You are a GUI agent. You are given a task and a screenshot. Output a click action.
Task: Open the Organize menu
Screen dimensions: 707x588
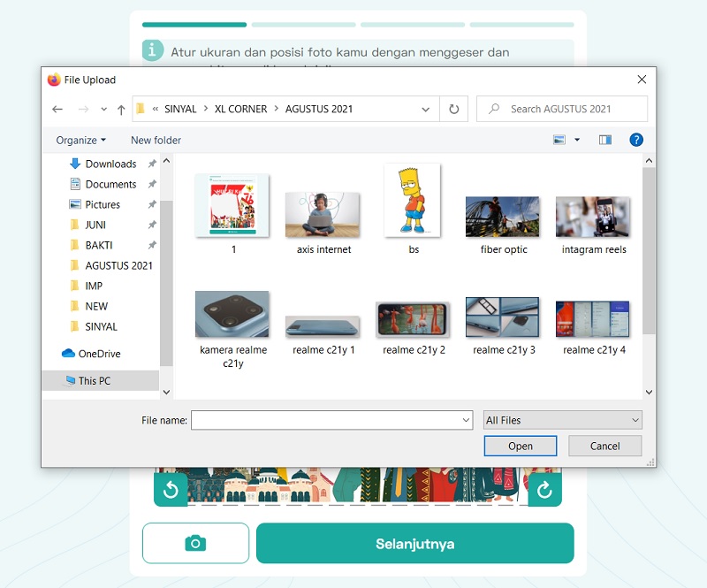pyautogui.click(x=80, y=140)
